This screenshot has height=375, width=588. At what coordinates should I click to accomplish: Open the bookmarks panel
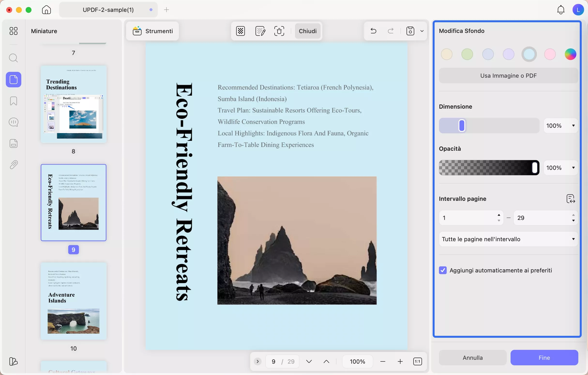(x=14, y=101)
